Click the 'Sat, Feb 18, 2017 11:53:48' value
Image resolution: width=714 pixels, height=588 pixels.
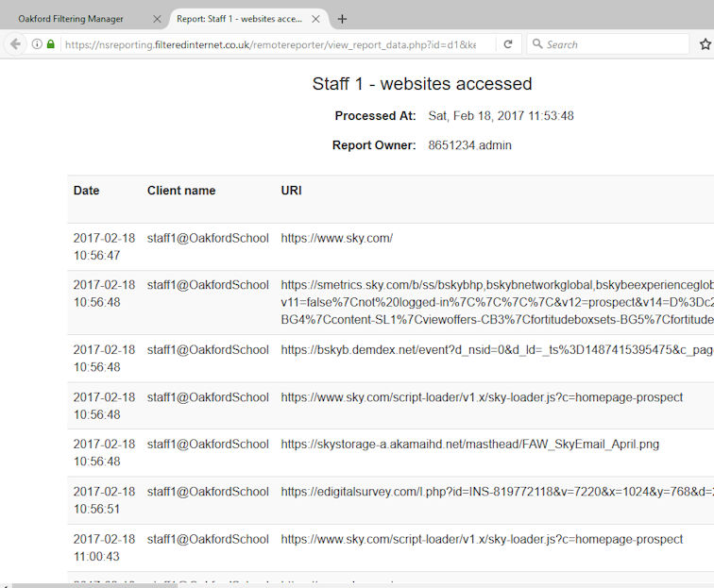click(501, 115)
